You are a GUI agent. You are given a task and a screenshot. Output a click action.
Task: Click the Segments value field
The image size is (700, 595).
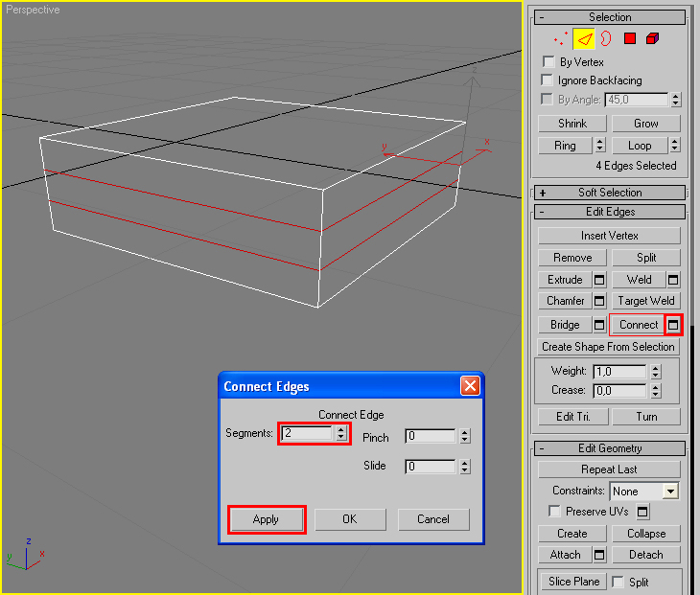308,433
